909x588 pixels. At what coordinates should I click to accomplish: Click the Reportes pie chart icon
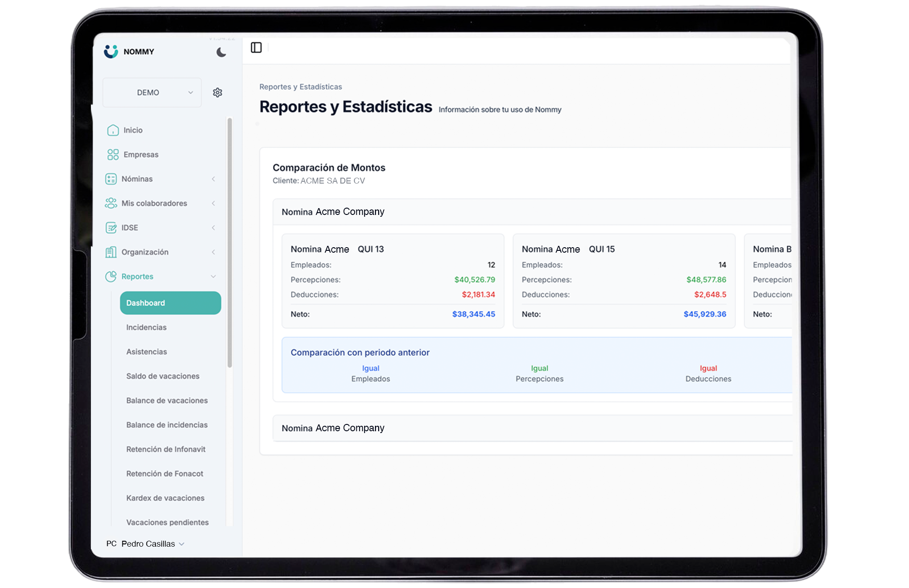111,276
